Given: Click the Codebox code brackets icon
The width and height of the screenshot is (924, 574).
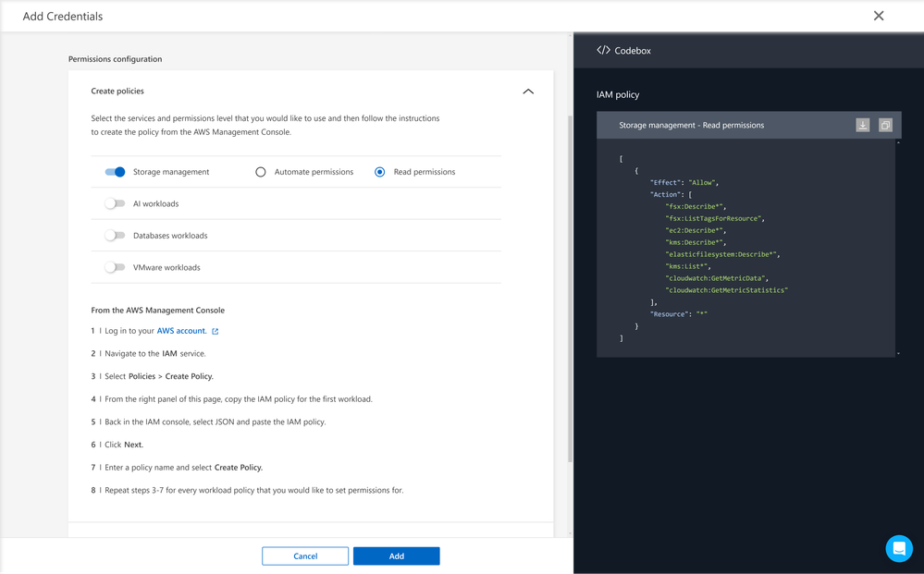Looking at the screenshot, I should click(603, 51).
